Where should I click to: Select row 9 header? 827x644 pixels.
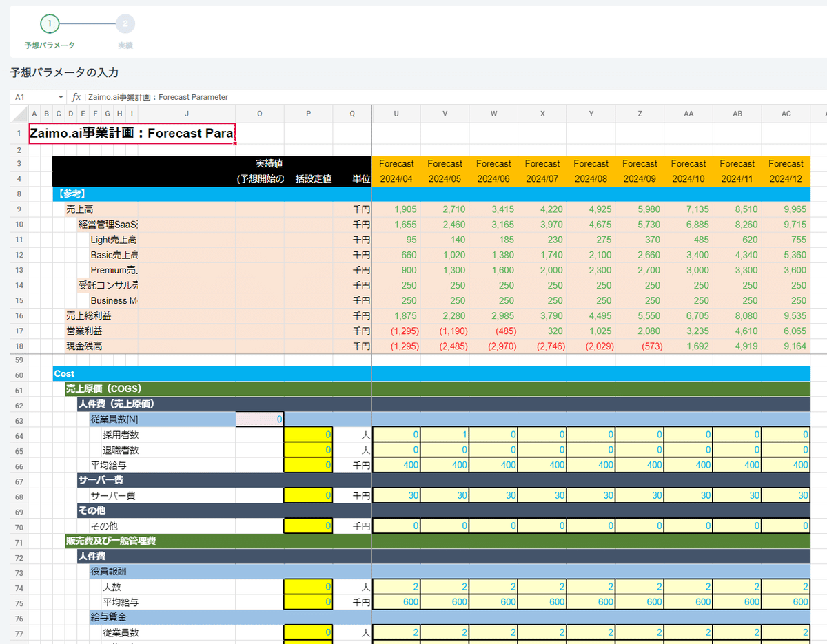pyautogui.click(x=19, y=209)
